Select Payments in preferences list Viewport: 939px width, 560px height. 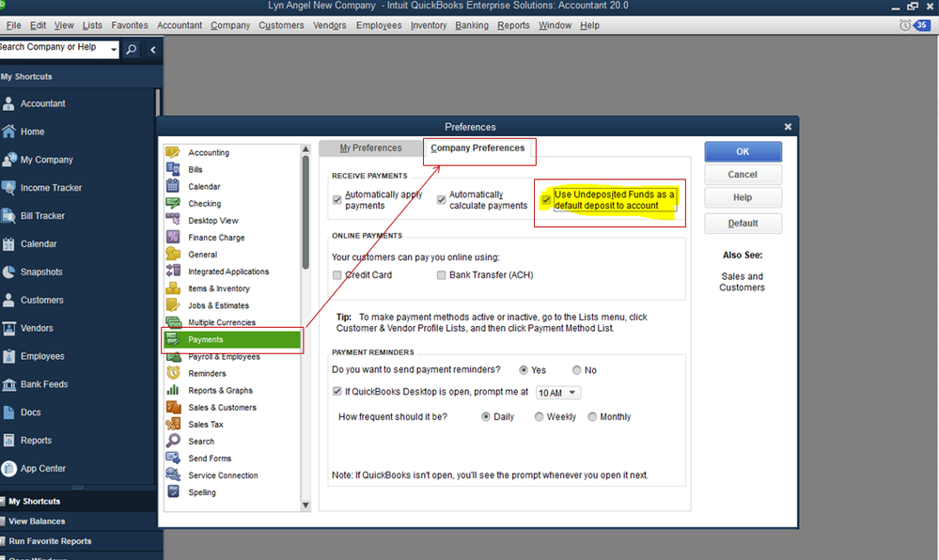click(232, 339)
